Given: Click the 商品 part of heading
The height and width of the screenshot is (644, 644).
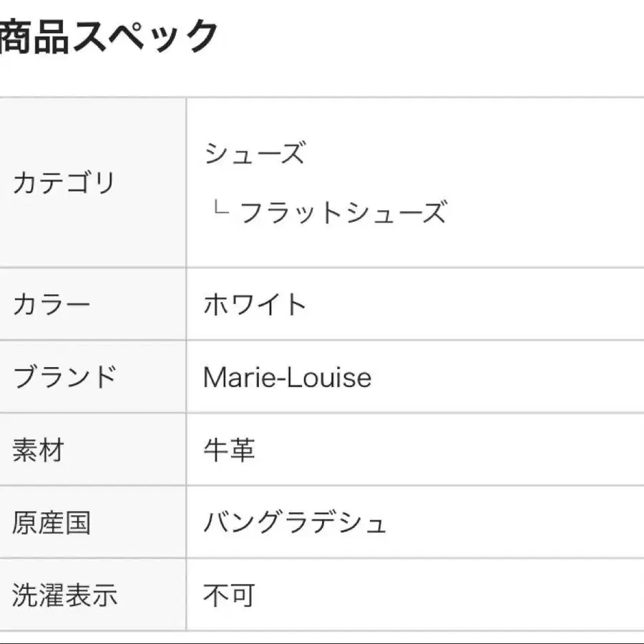Looking at the screenshot, I should pos(34,37).
